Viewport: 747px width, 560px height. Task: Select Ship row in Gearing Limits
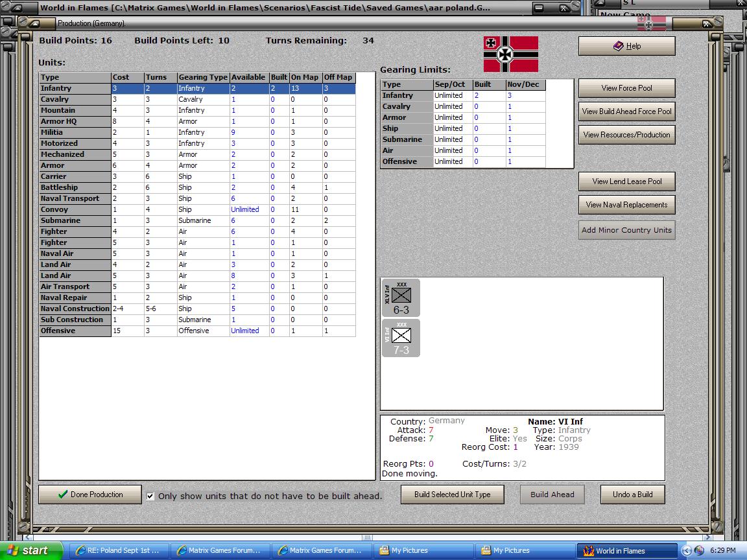(464, 128)
